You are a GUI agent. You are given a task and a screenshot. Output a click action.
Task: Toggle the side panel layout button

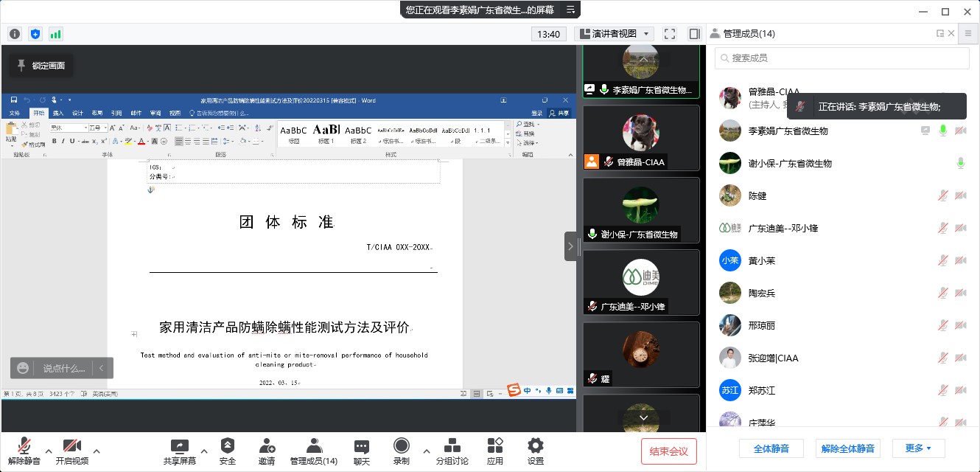point(694,34)
